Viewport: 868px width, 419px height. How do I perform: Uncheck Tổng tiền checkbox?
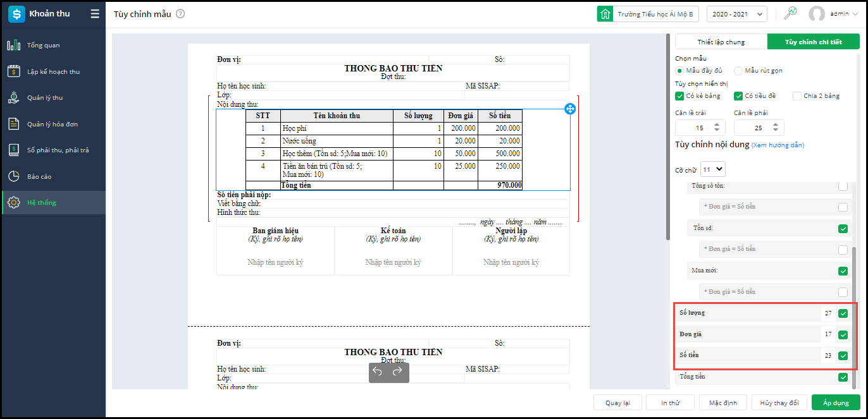pos(843,377)
